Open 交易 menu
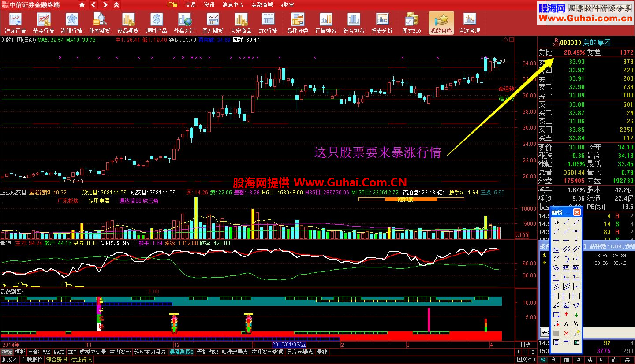635x364 pixels. 190,5
